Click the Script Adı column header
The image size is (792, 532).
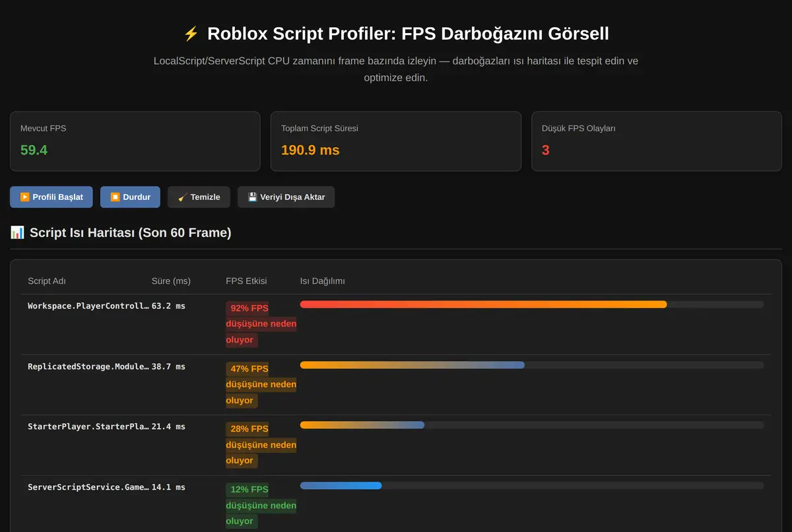(x=47, y=281)
